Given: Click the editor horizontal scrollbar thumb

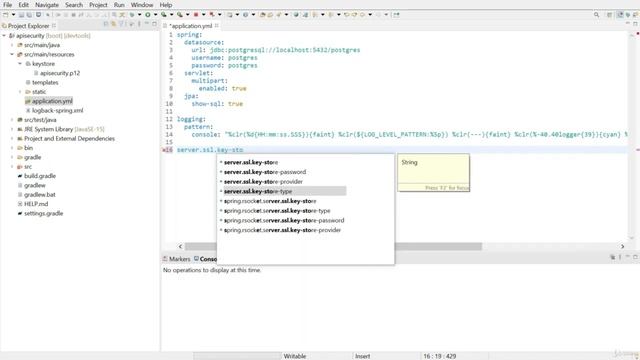Looking at the screenshot, I should (x=438, y=247).
